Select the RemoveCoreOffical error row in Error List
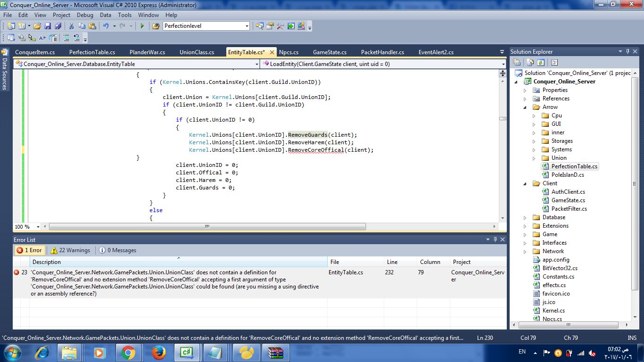644x362 pixels. (174, 283)
